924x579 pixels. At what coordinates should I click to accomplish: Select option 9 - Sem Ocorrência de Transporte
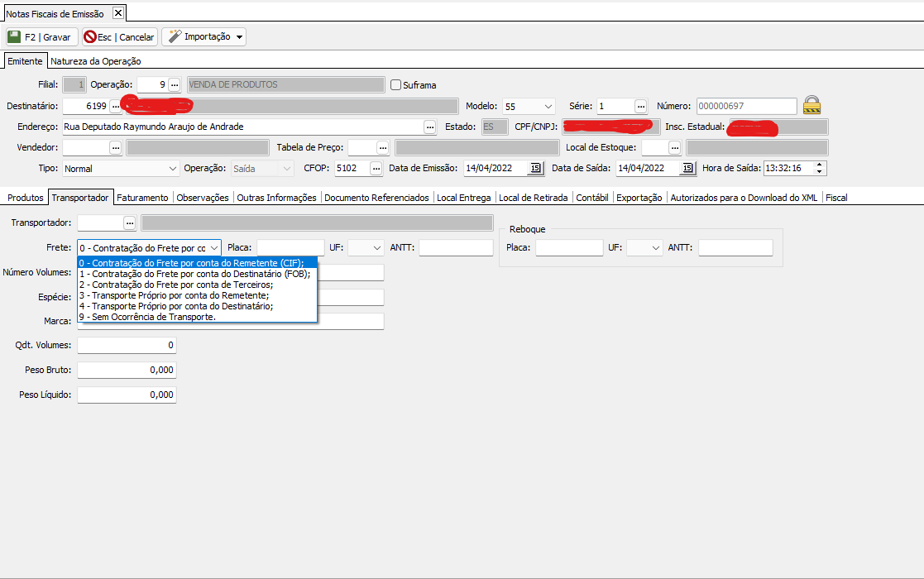[x=147, y=316]
